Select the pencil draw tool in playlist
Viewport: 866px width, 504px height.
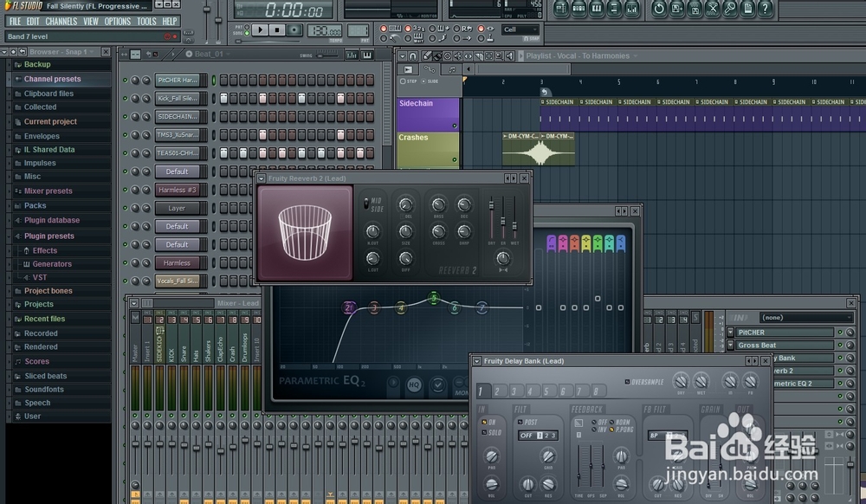(427, 55)
